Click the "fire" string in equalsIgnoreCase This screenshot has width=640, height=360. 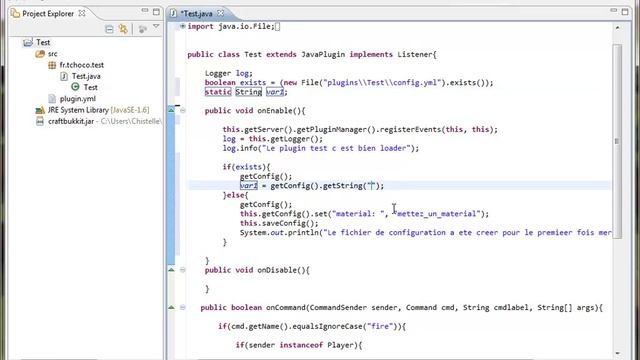click(x=380, y=326)
